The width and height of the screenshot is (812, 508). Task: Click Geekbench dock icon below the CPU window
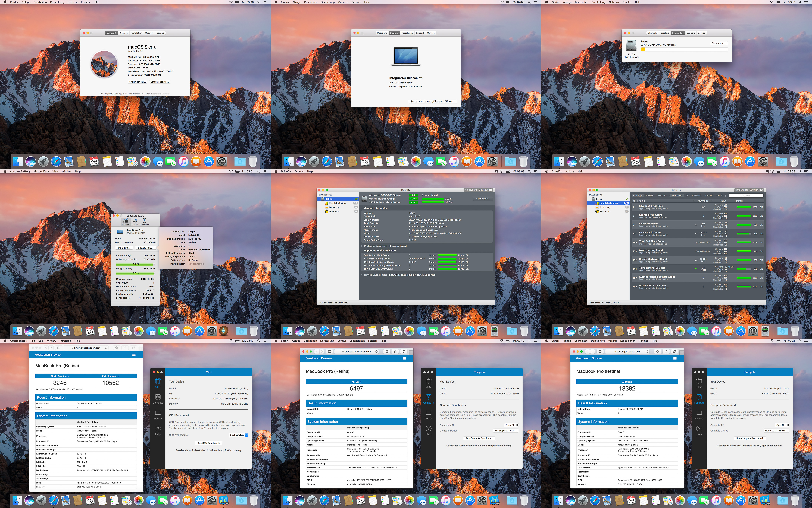pyautogui.click(x=223, y=500)
